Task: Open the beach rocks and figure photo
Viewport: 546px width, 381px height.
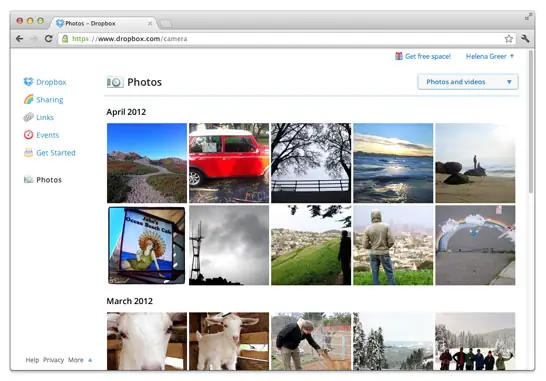Action: coord(475,163)
